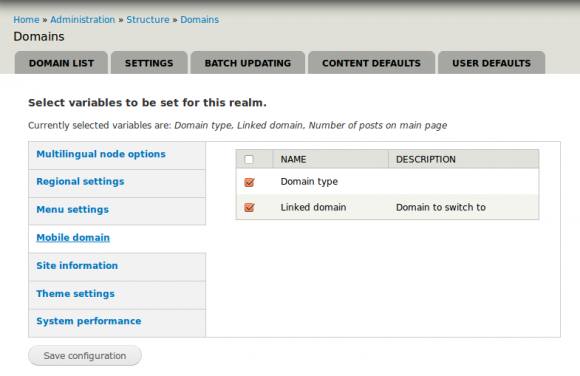Show the Menu settings section

point(117,211)
